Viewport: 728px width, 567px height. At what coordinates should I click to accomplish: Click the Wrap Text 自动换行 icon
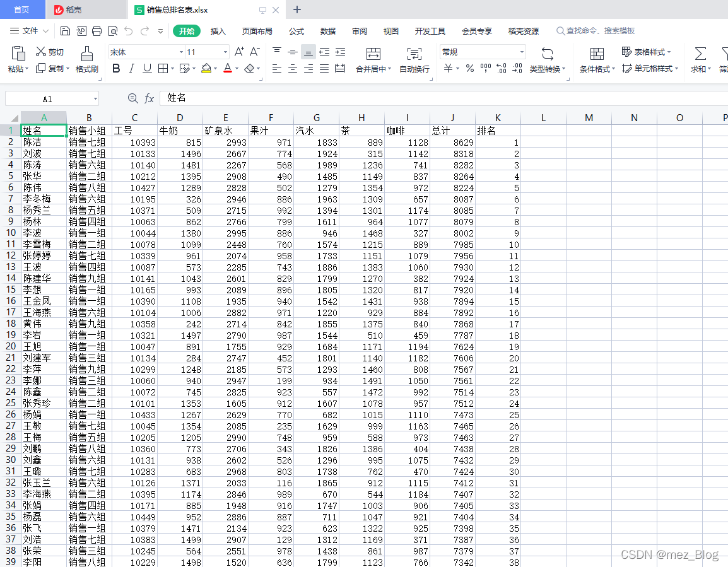414,54
